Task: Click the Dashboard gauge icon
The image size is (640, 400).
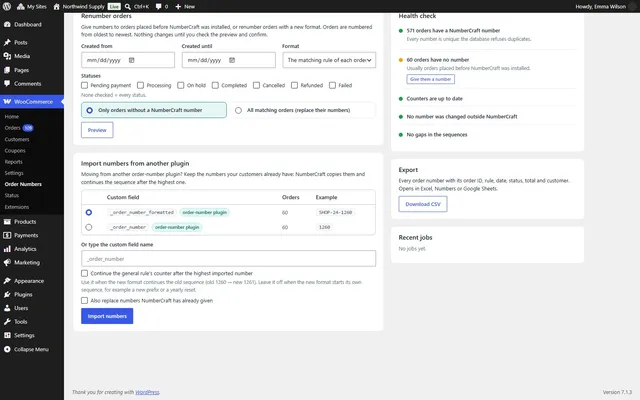Action: coord(7,24)
